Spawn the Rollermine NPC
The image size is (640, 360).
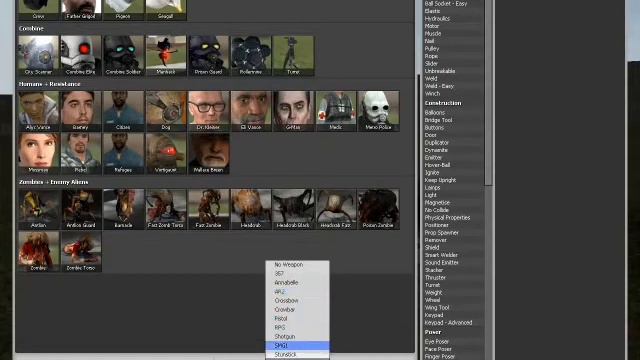pyautogui.click(x=251, y=56)
